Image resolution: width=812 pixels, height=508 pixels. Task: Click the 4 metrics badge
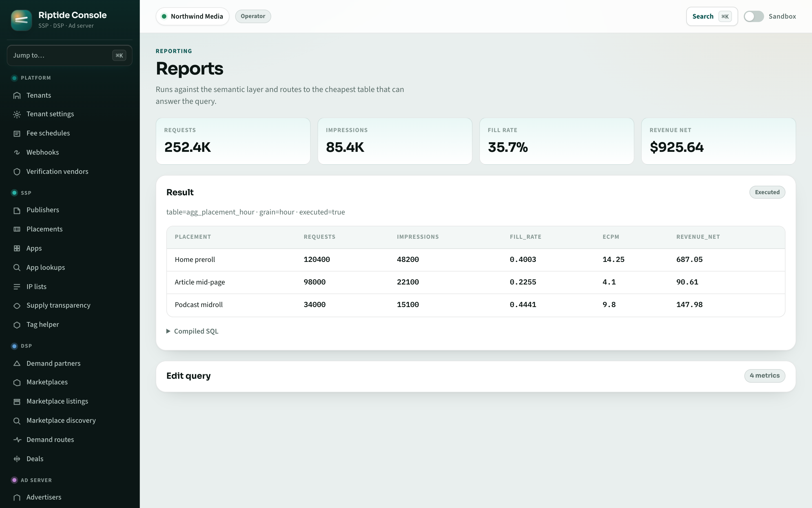click(765, 376)
